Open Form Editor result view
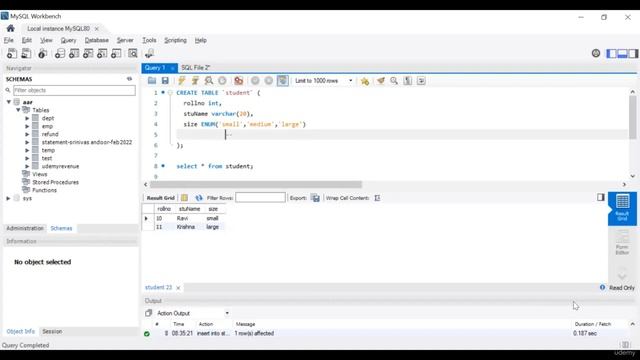The image size is (640, 360). tap(622, 242)
